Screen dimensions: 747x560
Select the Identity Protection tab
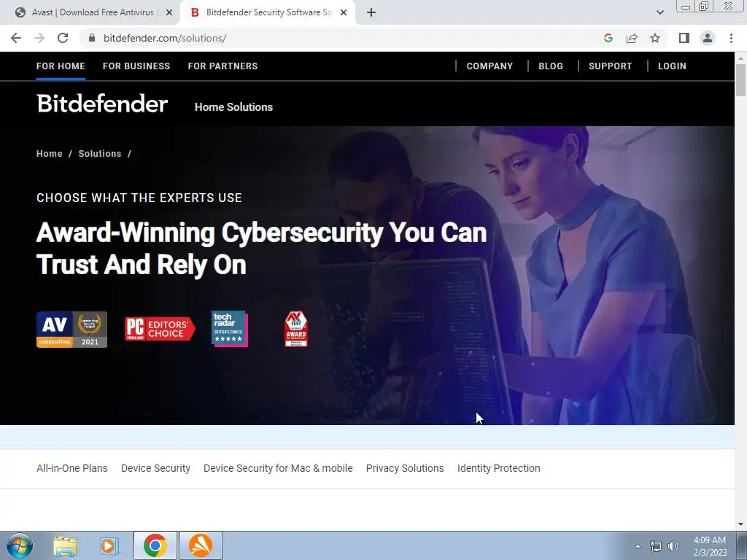coord(498,469)
